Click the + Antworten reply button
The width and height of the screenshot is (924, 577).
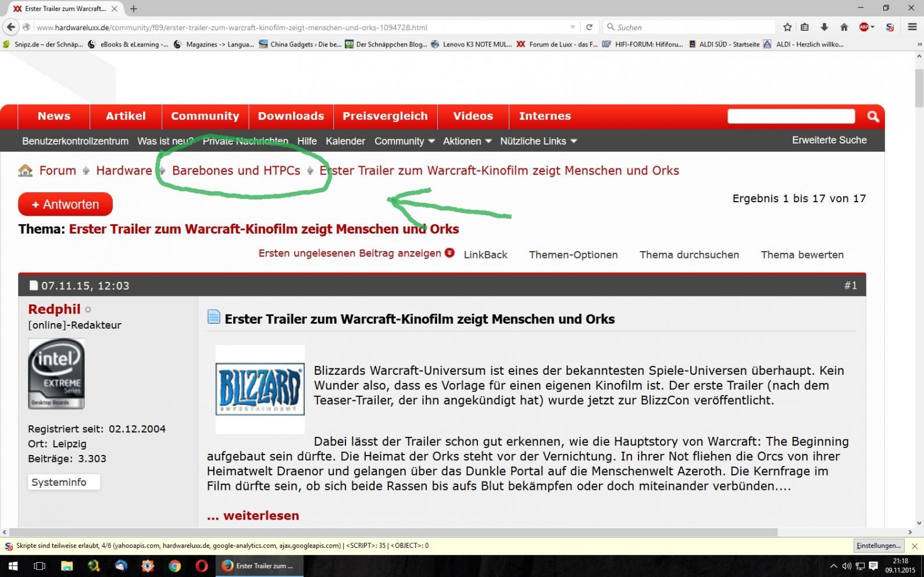point(65,204)
